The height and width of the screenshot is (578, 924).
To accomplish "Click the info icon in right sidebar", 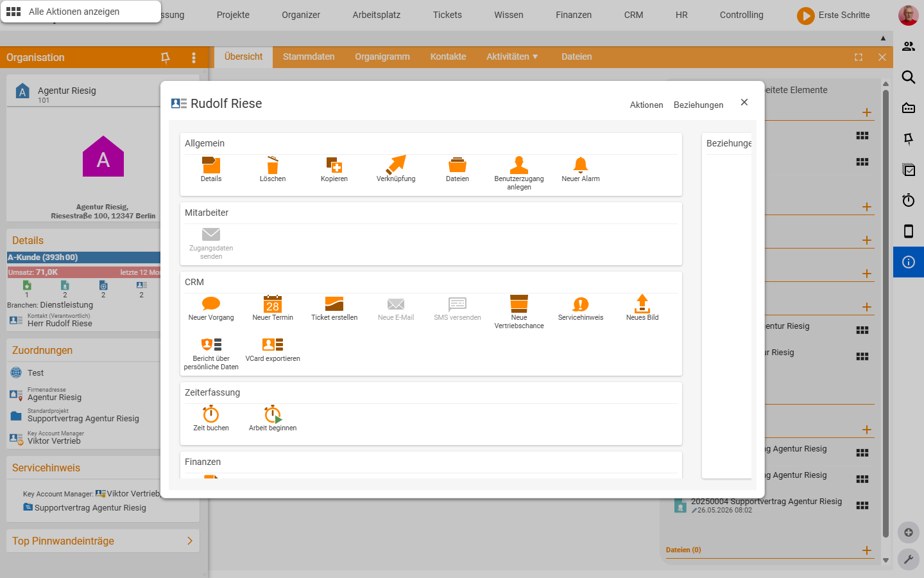I will 909,262.
